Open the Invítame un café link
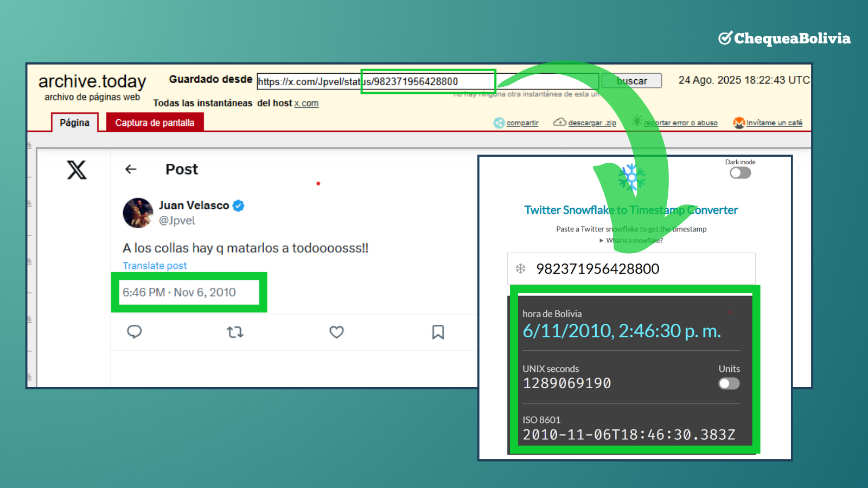 (774, 123)
